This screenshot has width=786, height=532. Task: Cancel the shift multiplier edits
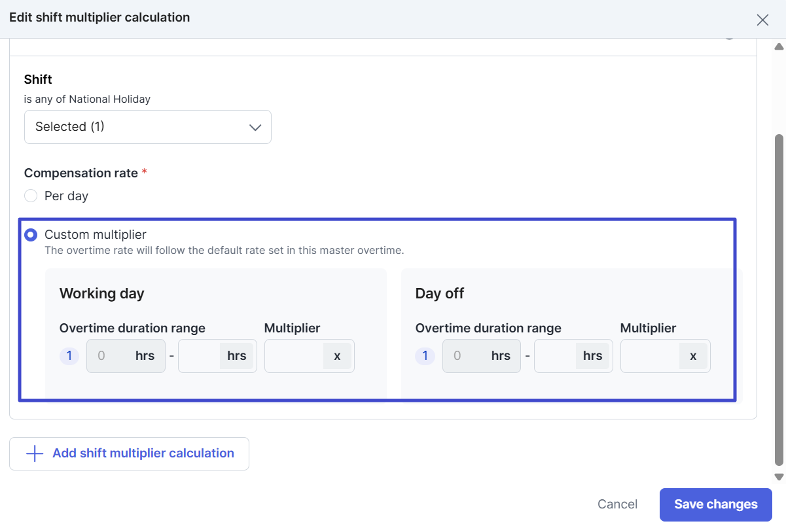(617, 504)
